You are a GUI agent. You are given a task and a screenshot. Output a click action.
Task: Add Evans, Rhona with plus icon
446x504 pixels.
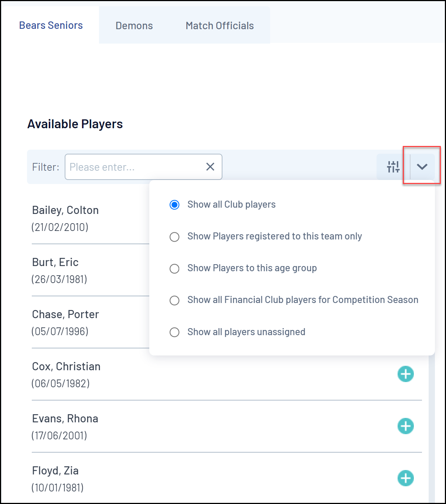[x=405, y=426]
